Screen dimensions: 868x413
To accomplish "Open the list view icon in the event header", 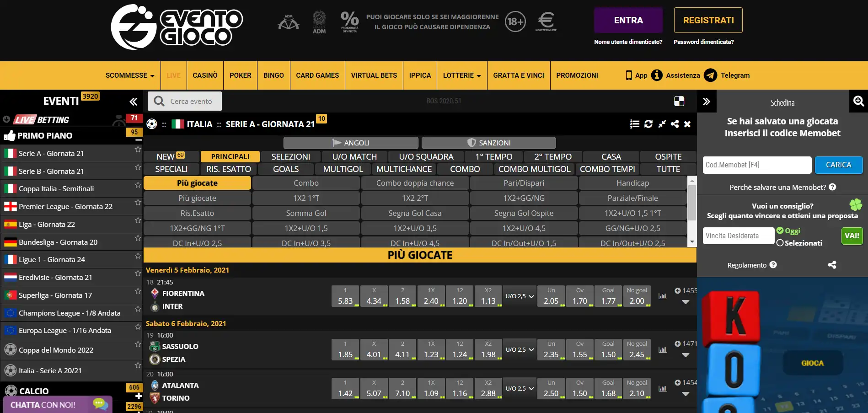I will click(634, 124).
